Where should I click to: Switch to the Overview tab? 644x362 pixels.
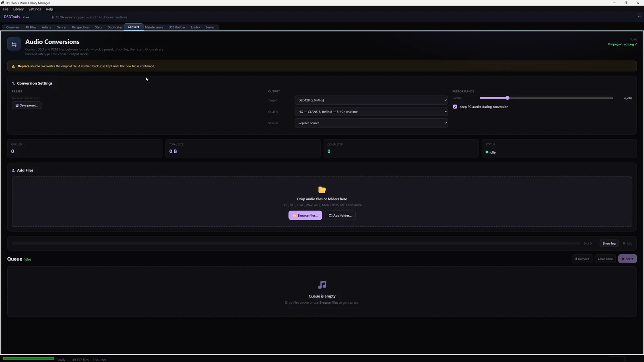13,27
